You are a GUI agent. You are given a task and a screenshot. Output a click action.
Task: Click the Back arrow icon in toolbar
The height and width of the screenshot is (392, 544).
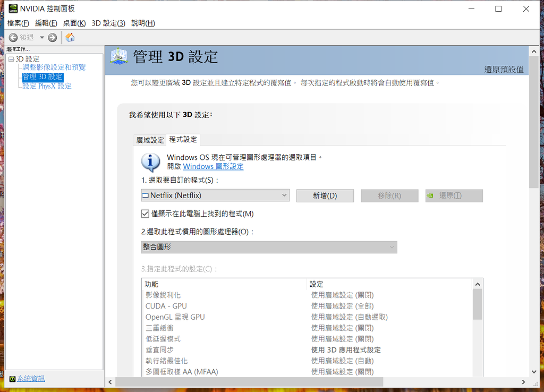13,38
